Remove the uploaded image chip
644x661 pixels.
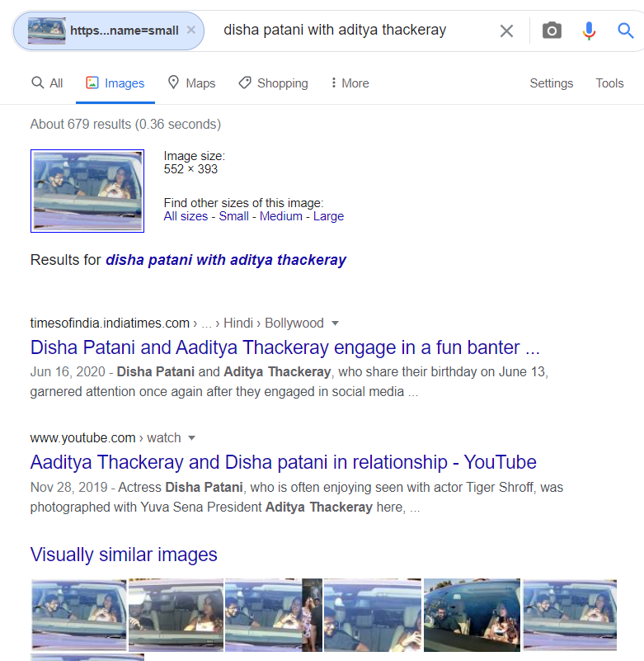click(191, 30)
